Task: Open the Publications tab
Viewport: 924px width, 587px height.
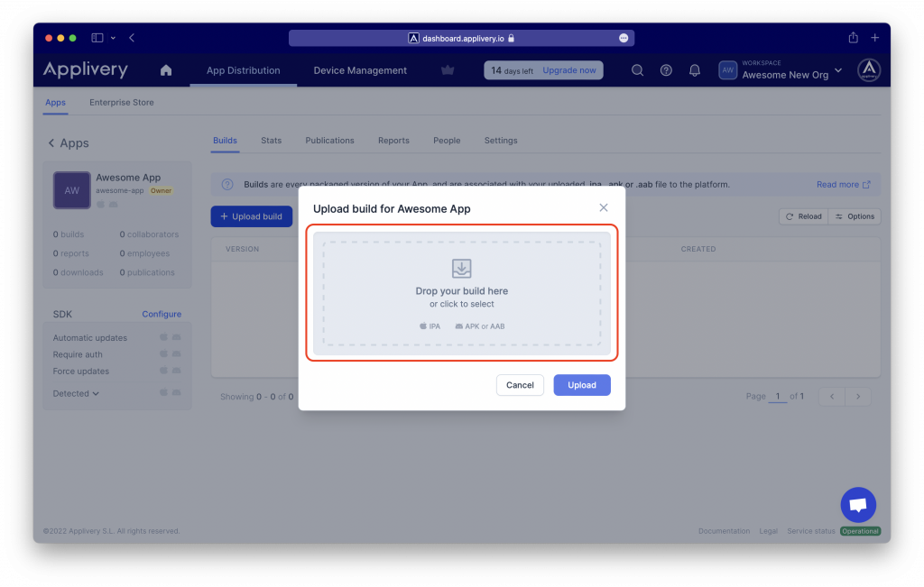Action: click(x=329, y=141)
